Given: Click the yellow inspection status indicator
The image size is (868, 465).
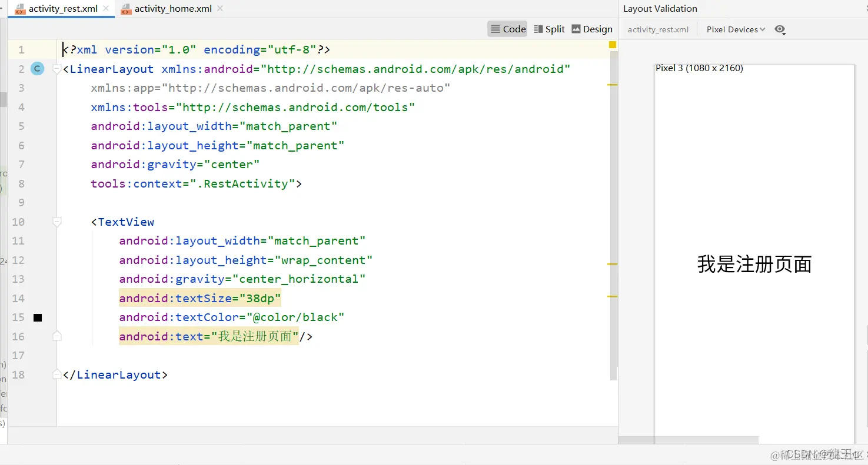Looking at the screenshot, I should (x=613, y=45).
